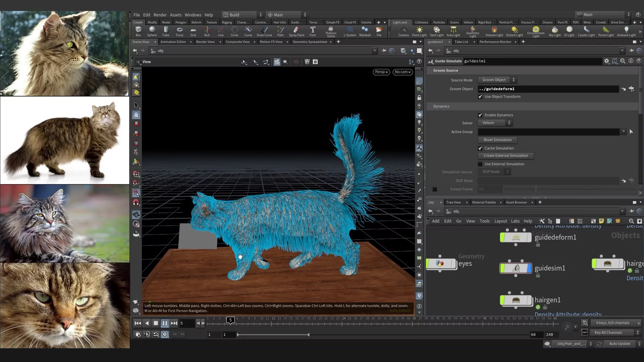The image size is (644, 362).
Task: Select the hairgen1 node
Action: pos(516,300)
